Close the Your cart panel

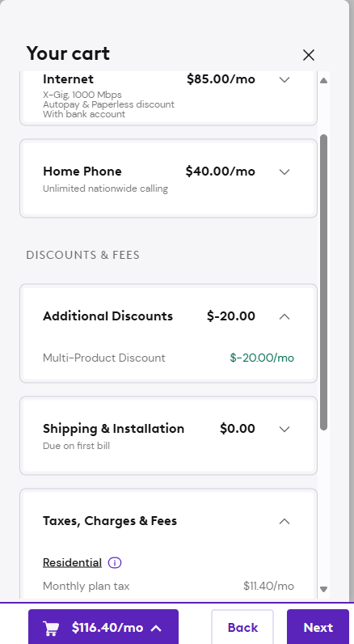coord(309,55)
